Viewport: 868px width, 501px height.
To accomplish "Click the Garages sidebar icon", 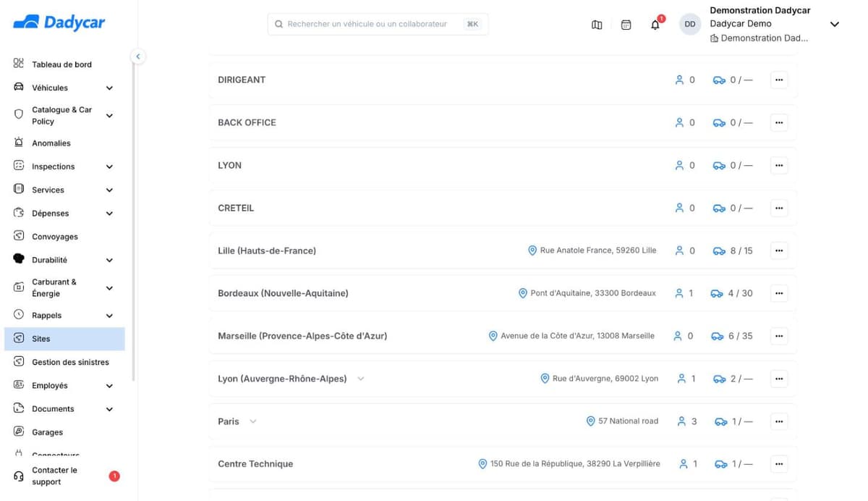I will pyautogui.click(x=19, y=431).
